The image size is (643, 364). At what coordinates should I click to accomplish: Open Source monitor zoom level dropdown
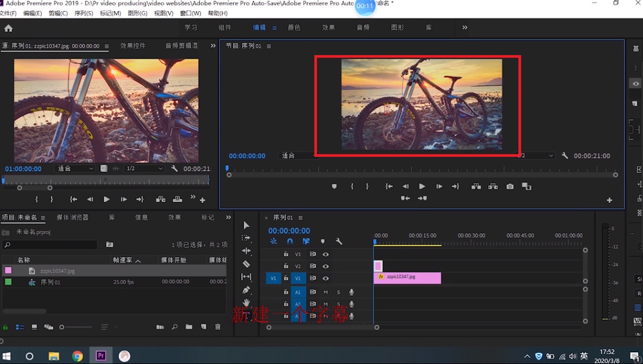75,168
